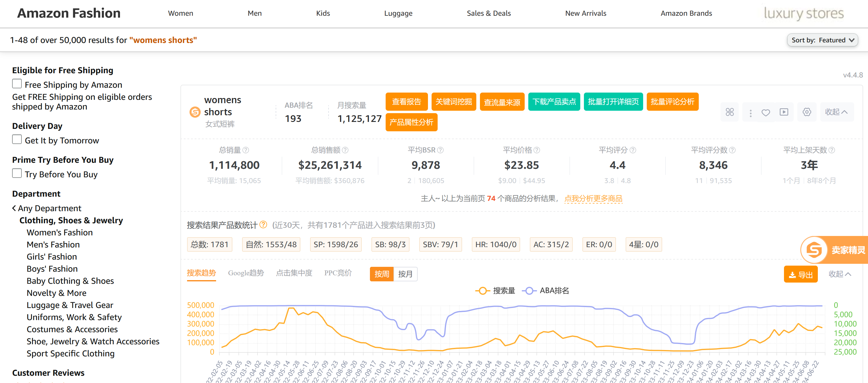Enable Free Shipping by Amazon checkbox

(17, 83)
